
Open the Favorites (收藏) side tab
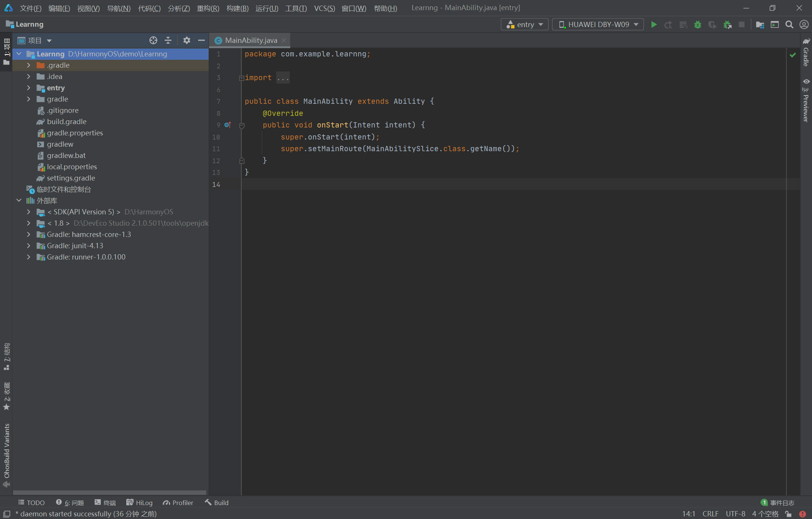[x=6, y=396]
